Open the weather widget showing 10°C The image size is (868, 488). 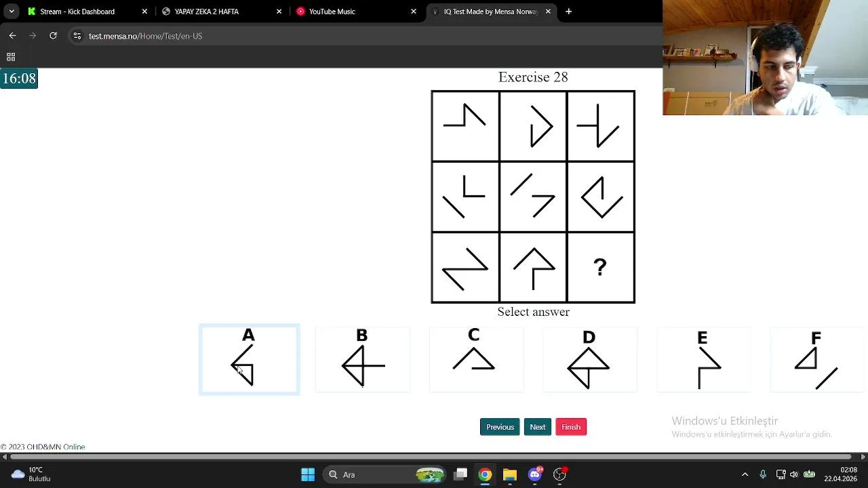[31, 474]
